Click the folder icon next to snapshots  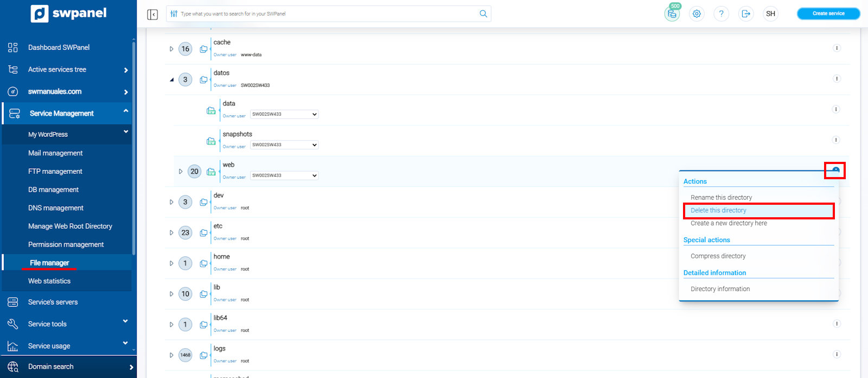pos(211,141)
